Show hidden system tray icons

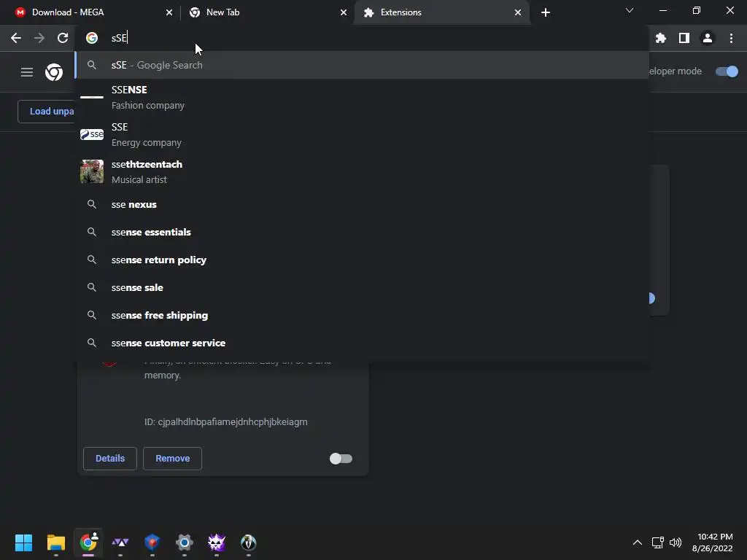(x=637, y=542)
